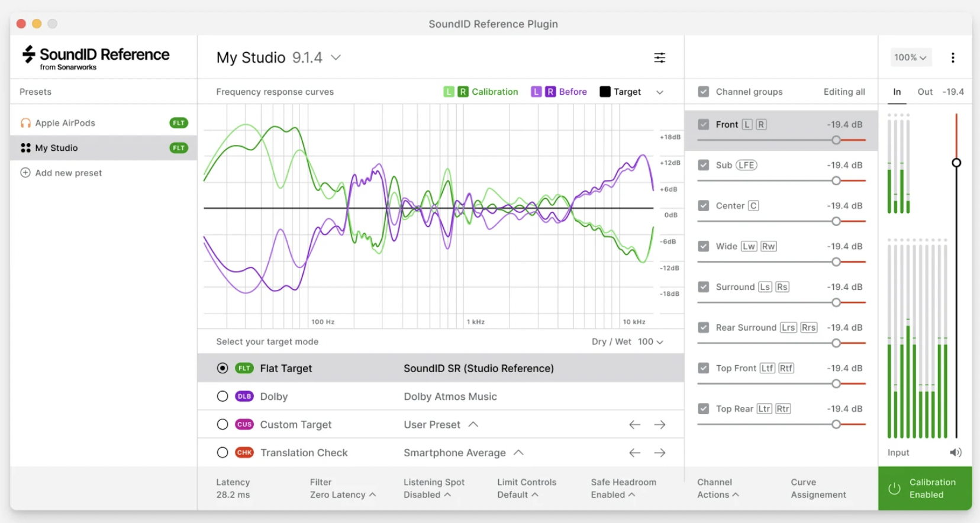This screenshot has height=523, width=980.
Task: Open Curve Assignement
Action: (x=818, y=489)
